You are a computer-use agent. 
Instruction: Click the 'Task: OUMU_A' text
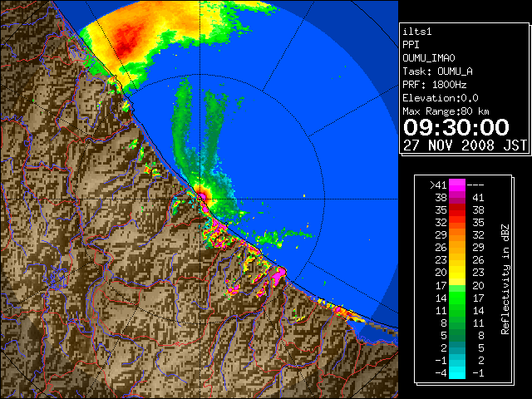[x=438, y=71]
